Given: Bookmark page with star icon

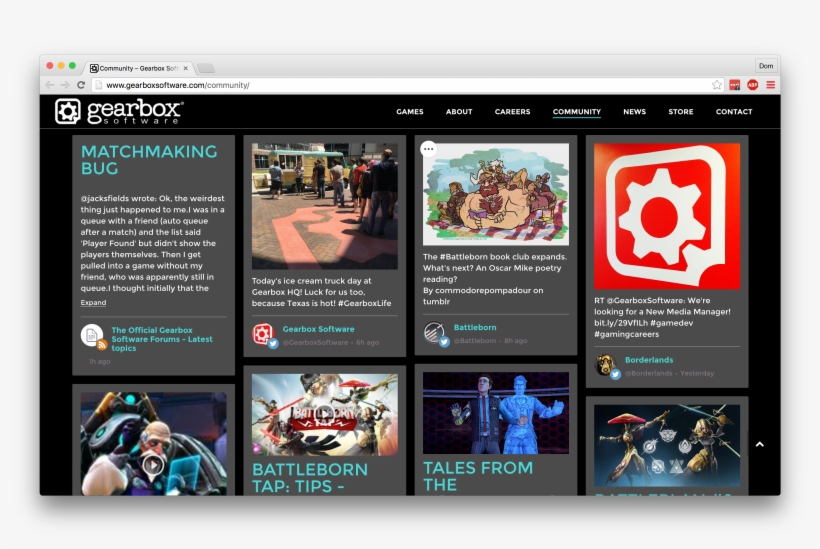Looking at the screenshot, I should (x=716, y=85).
